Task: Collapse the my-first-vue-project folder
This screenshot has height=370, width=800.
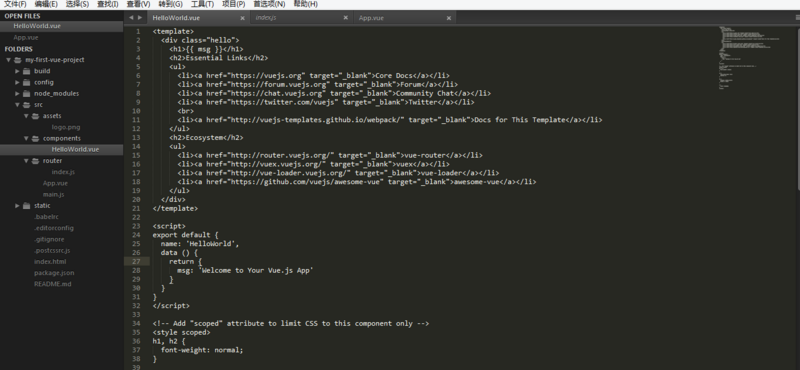Action: point(8,60)
